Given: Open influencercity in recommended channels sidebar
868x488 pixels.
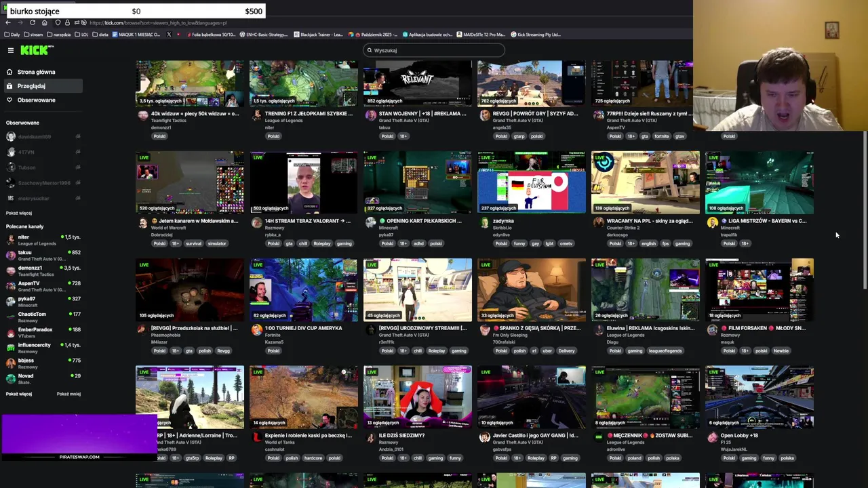Looking at the screenshot, I should click(x=43, y=348).
